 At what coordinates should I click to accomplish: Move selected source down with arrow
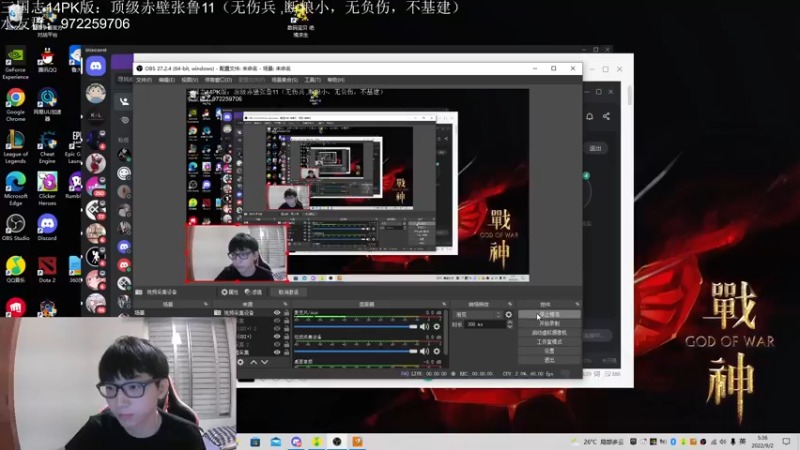(264, 362)
